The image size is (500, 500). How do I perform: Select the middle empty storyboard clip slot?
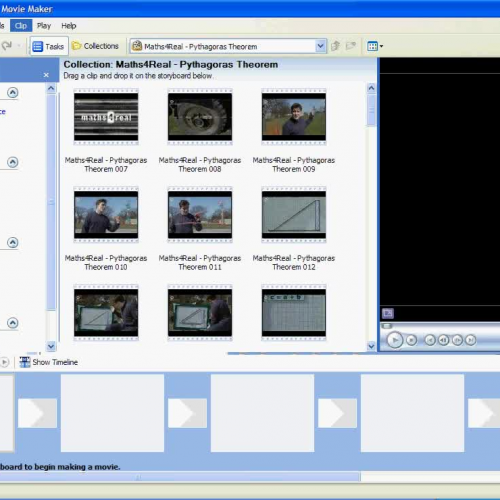click(262, 413)
